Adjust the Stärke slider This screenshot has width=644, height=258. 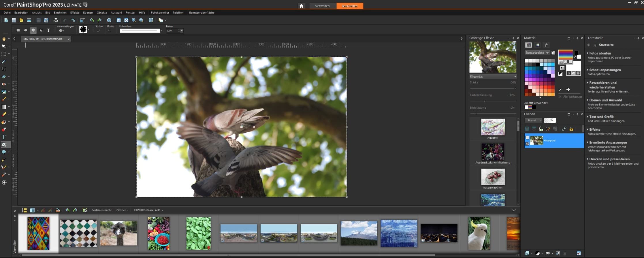coord(493,88)
